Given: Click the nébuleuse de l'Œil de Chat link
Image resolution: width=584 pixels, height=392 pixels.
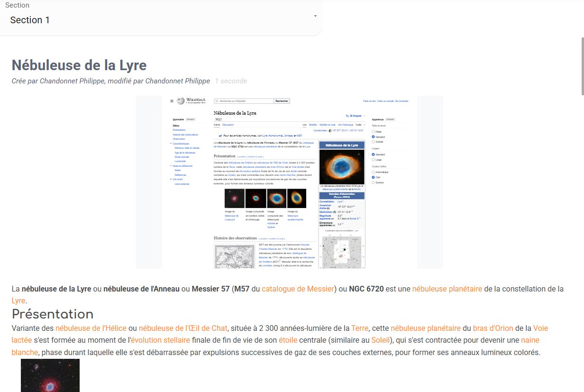Looking at the screenshot, I should [183, 328].
